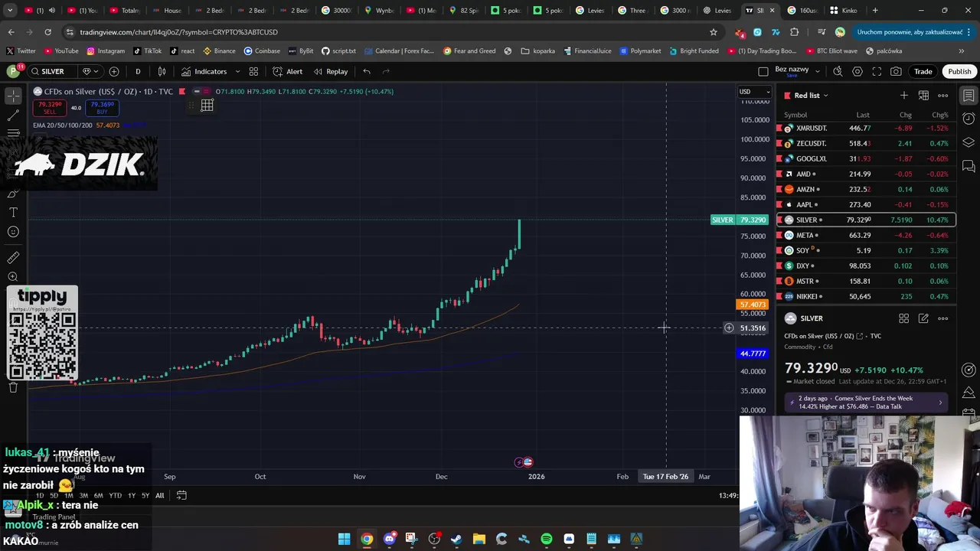Click the red SELL price button

pyautogui.click(x=50, y=107)
